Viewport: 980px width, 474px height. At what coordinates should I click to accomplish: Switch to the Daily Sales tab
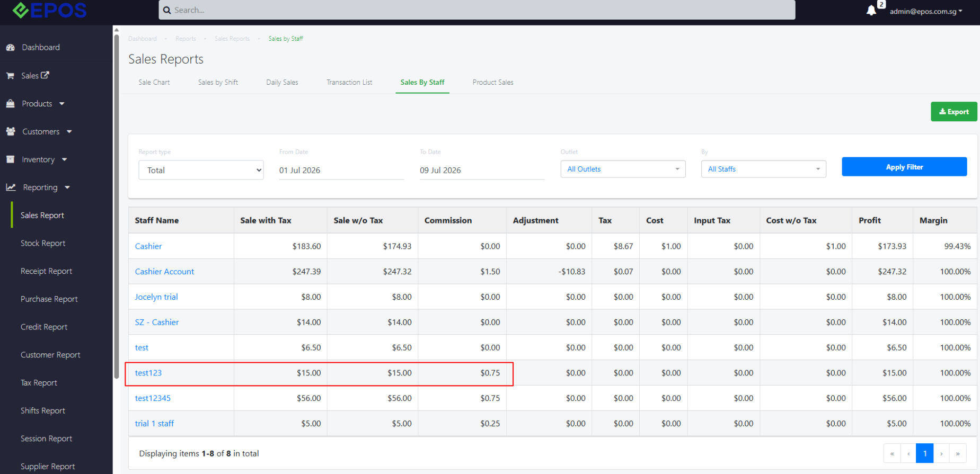tap(282, 82)
